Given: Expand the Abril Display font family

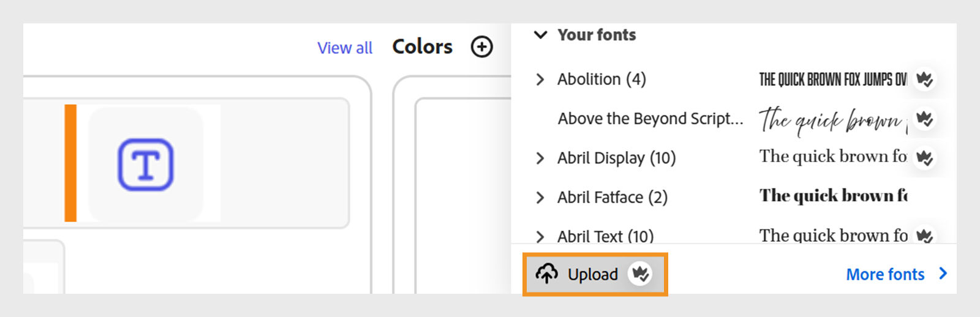Looking at the screenshot, I should (x=540, y=158).
